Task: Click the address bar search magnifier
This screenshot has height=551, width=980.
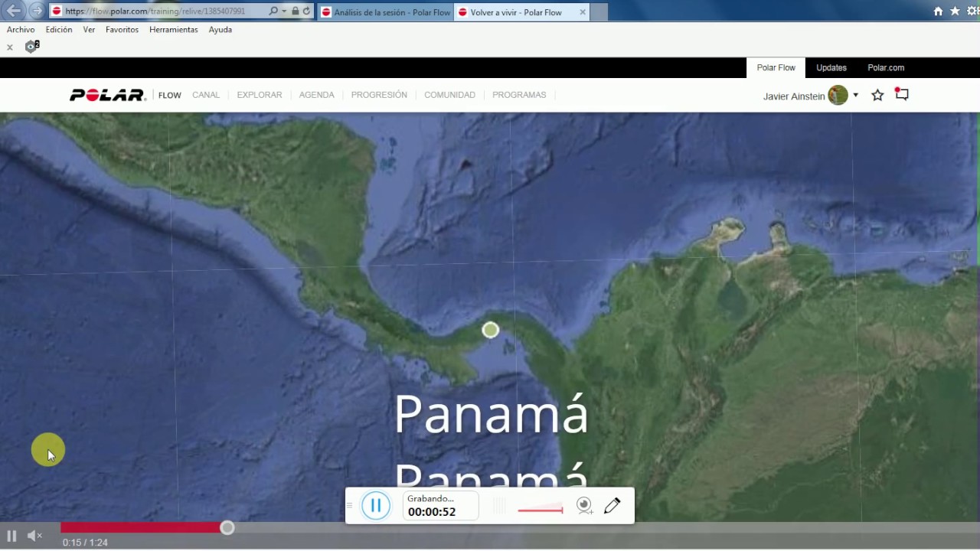Action: tap(273, 11)
